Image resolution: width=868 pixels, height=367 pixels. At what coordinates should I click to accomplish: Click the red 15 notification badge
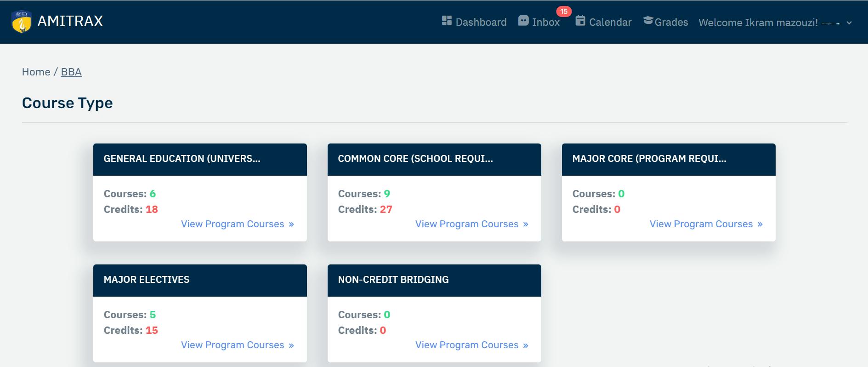pos(563,11)
